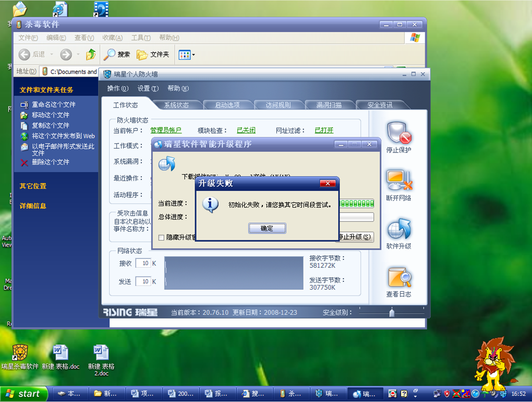Open Back button history dropdown arrow
Screen dimensions: 532x402
52,54
